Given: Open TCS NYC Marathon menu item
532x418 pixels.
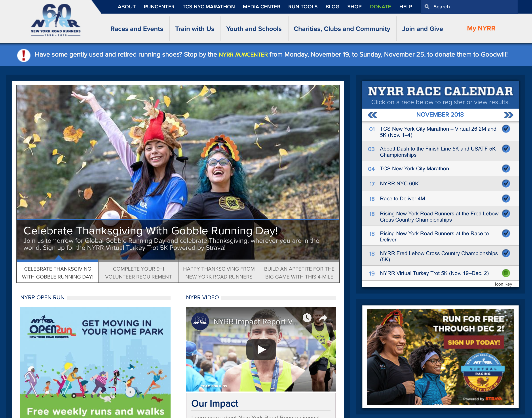Looking at the screenshot, I should tap(209, 7).
